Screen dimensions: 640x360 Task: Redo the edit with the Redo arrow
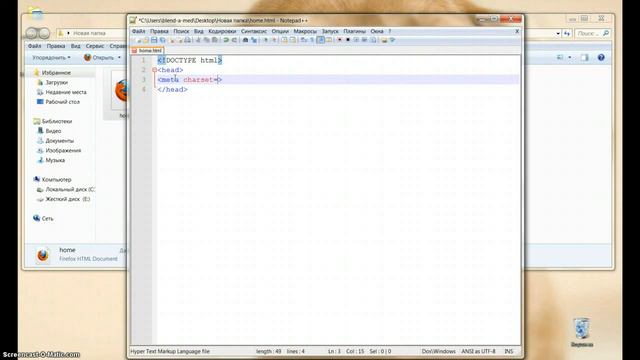coord(234,40)
